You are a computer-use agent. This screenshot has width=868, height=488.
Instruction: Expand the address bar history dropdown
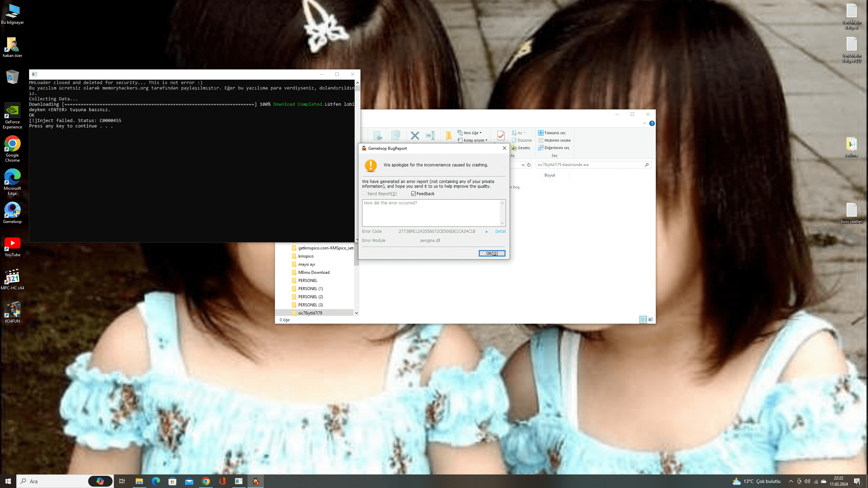(x=523, y=165)
